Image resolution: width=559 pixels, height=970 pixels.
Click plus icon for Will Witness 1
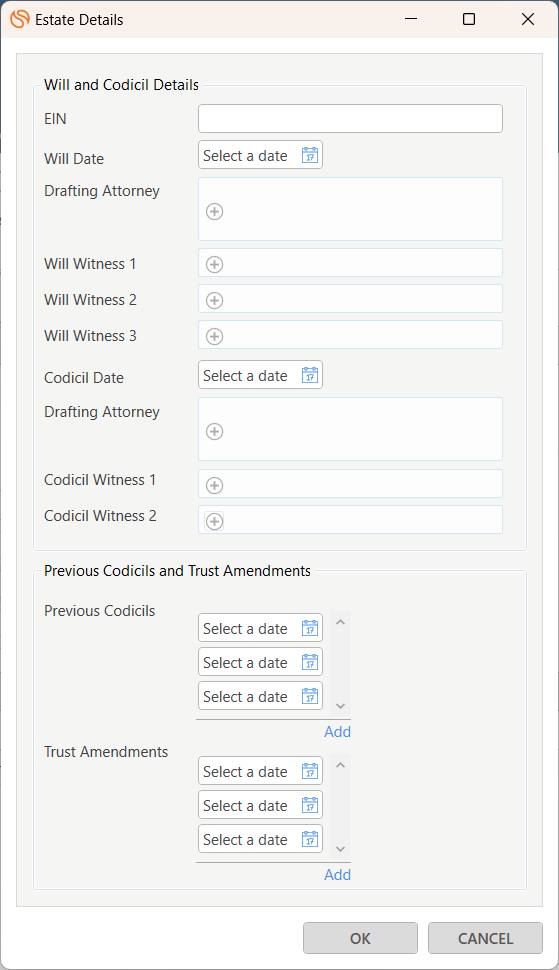pos(215,265)
